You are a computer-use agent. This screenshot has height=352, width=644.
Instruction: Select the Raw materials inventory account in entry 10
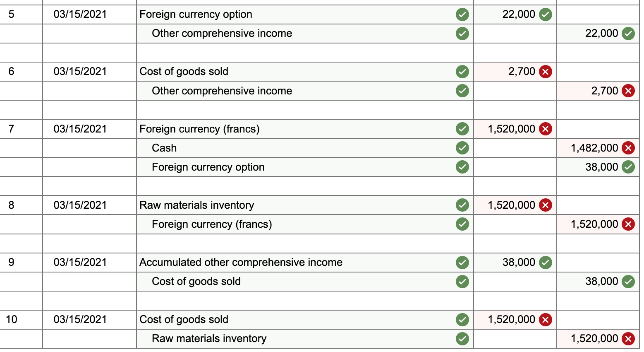click(x=209, y=338)
